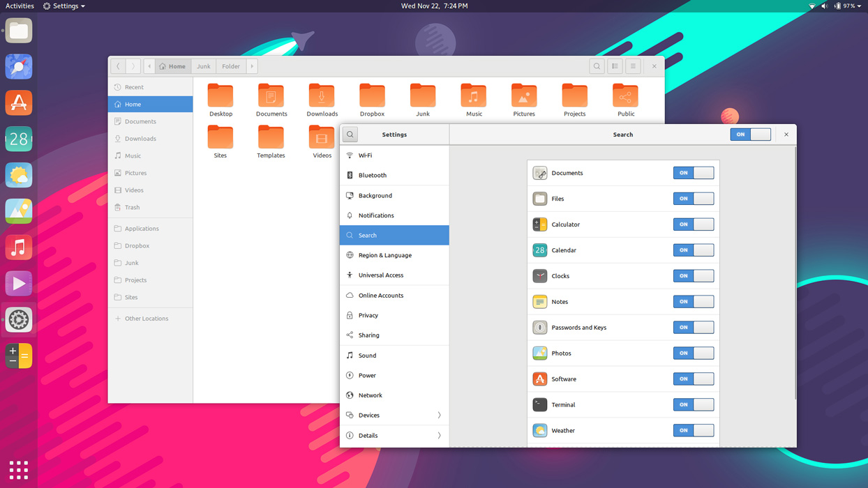The height and width of the screenshot is (488, 868).
Task: Click the search magnifier in Files toolbar
Action: click(x=597, y=66)
